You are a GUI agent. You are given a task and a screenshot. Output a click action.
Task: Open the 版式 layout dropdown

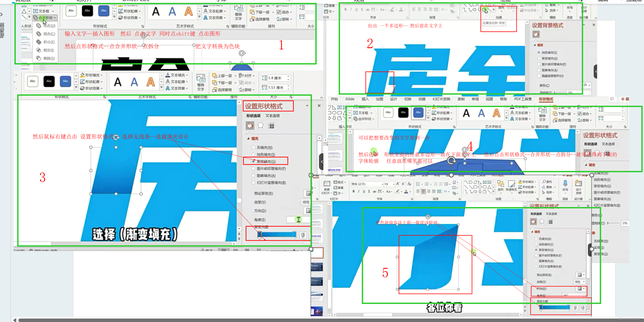pyautogui.click(x=340, y=182)
